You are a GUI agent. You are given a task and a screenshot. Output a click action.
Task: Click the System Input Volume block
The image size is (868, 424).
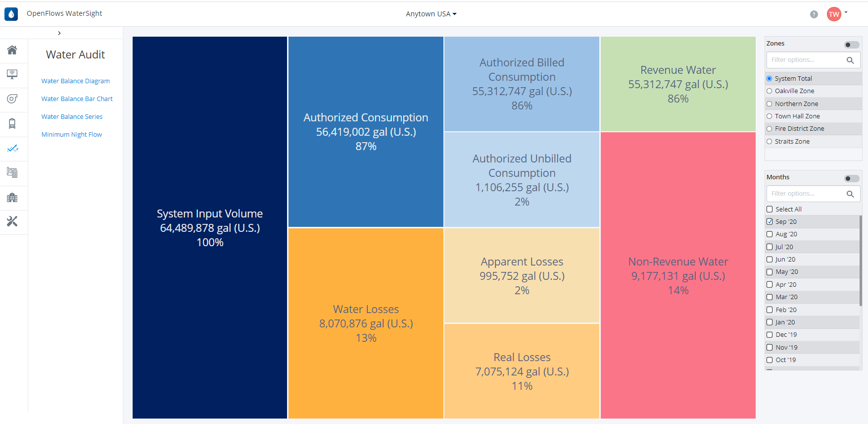[x=210, y=227]
